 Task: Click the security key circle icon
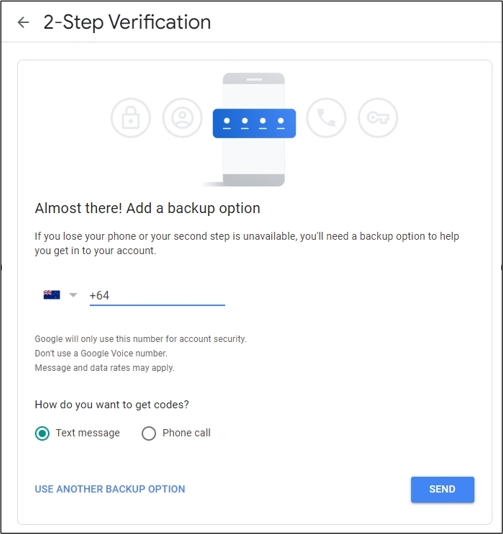coord(378,118)
